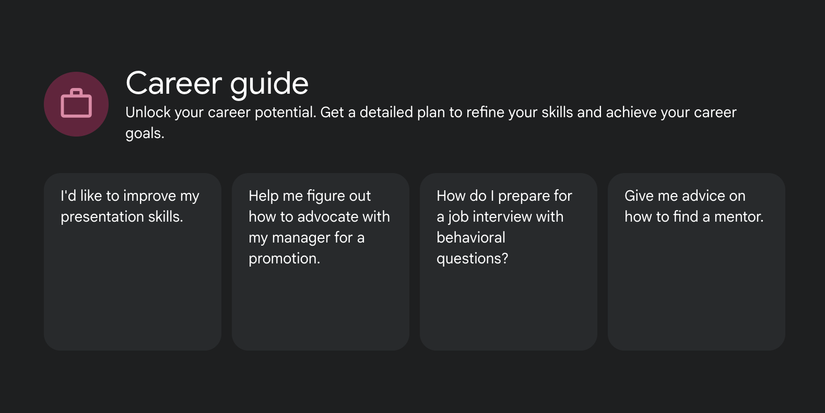The image size is (825, 413).
Task: Select the Career guide heading
Action: [x=217, y=83]
